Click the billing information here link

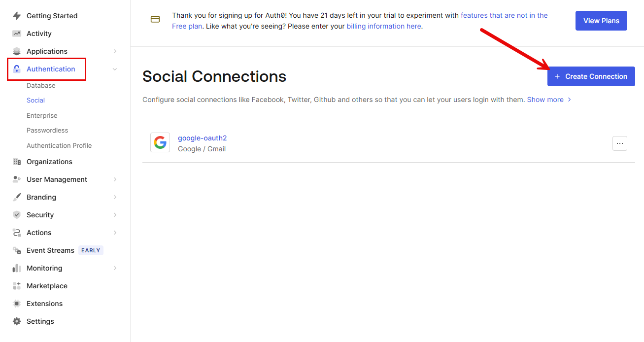pyautogui.click(x=384, y=26)
